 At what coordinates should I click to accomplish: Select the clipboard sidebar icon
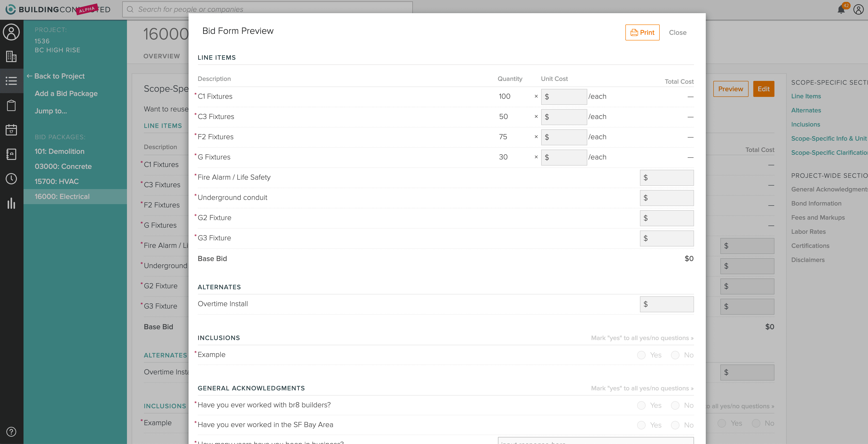click(11, 106)
